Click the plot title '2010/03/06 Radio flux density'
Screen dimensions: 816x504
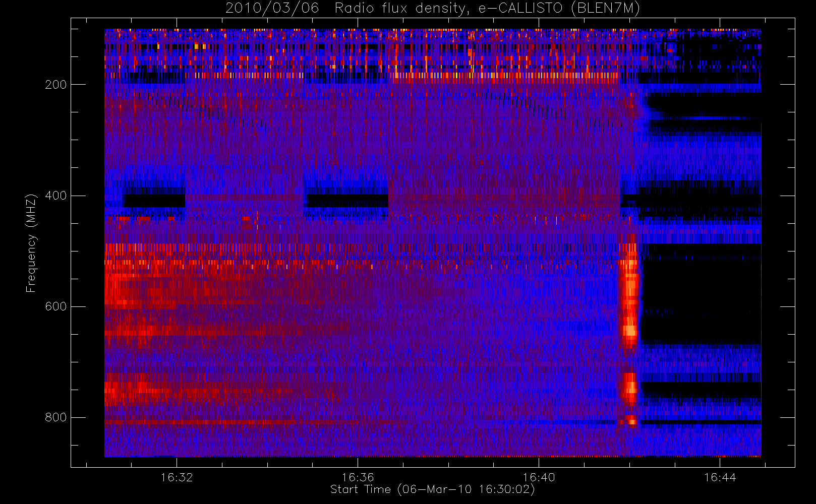(432, 9)
